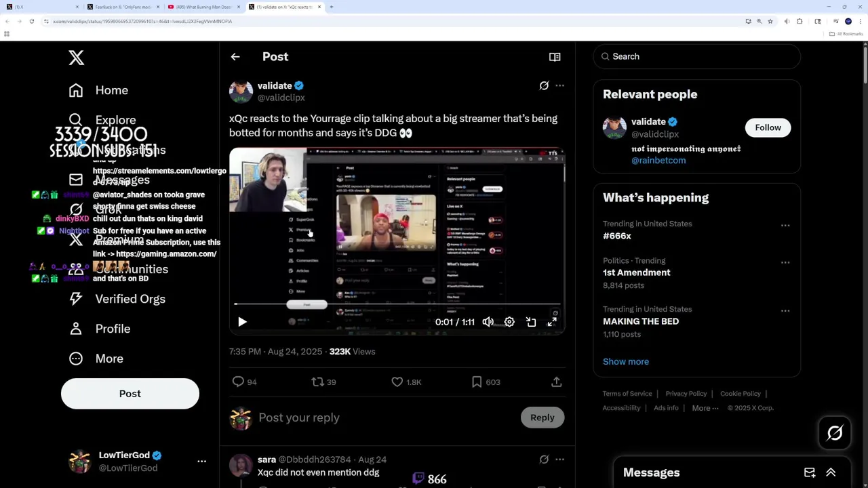Screen dimensions: 868x488
Task: Toggle picture-in-picture on video
Action: (x=531, y=322)
